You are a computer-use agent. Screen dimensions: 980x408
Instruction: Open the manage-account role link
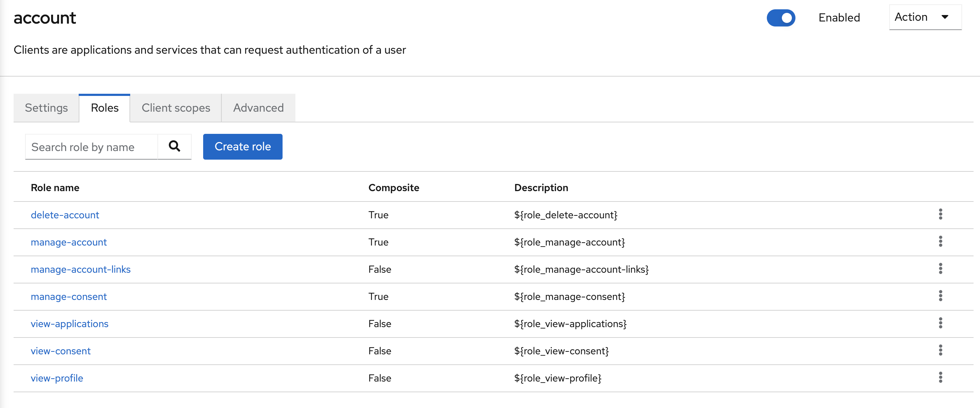(x=69, y=242)
